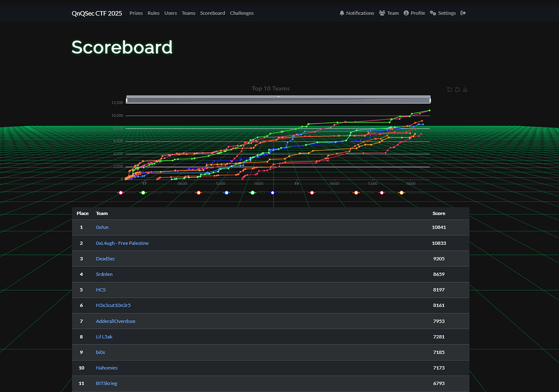
Task: Toggle the HCS series legend marker
Action: click(x=252, y=192)
